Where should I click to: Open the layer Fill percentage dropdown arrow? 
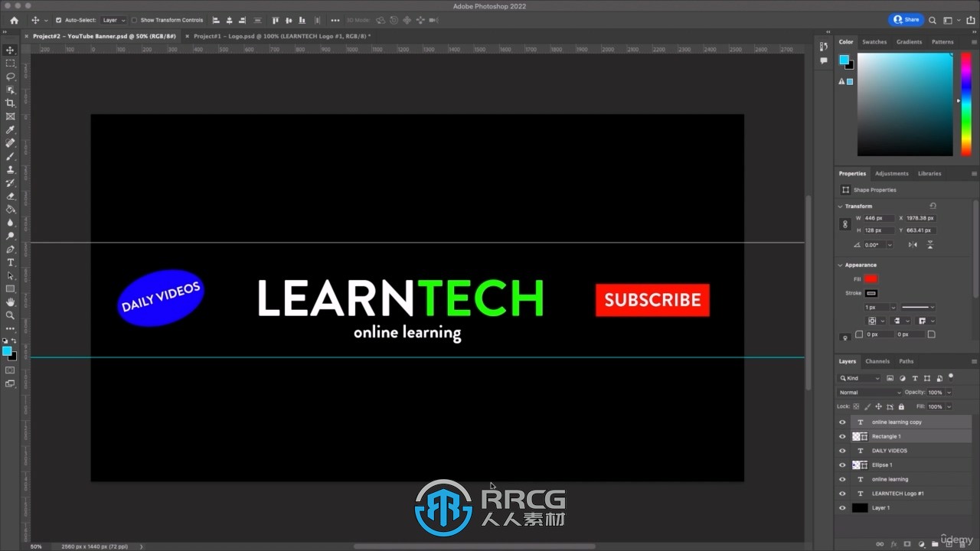click(949, 406)
